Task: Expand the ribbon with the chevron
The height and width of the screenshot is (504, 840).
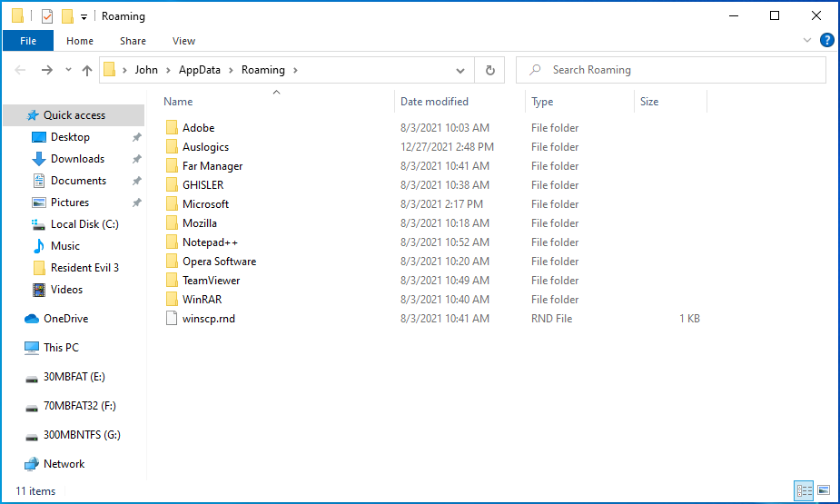Action: 807,41
